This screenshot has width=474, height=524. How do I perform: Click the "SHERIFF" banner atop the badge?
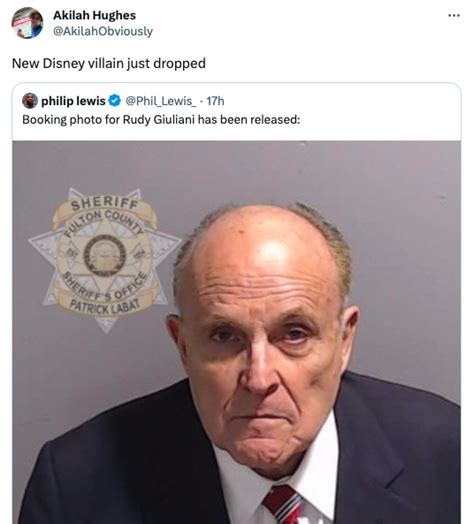[105, 203]
